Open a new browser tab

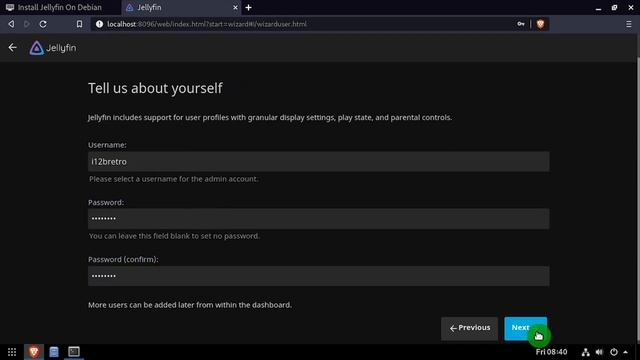(x=248, y=7)
